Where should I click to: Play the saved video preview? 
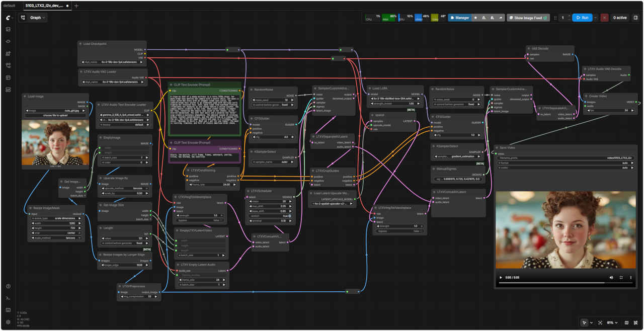[501, 277]
